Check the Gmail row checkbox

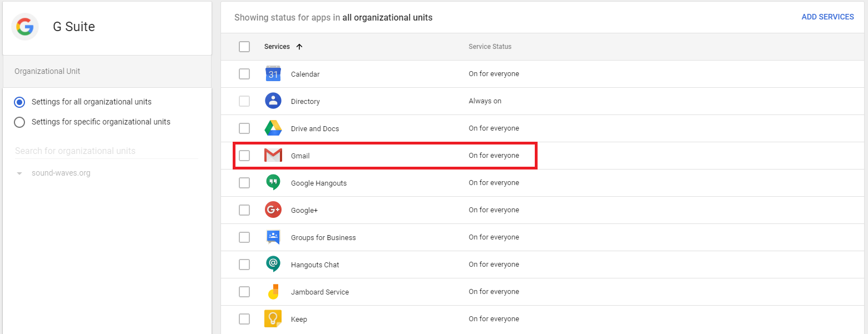(244, 156)
